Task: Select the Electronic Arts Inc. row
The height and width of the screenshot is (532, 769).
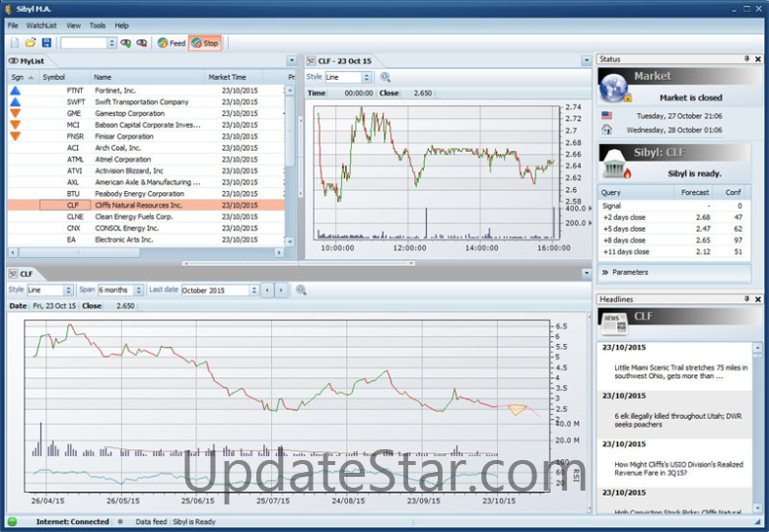Action: tap(146, 239)
